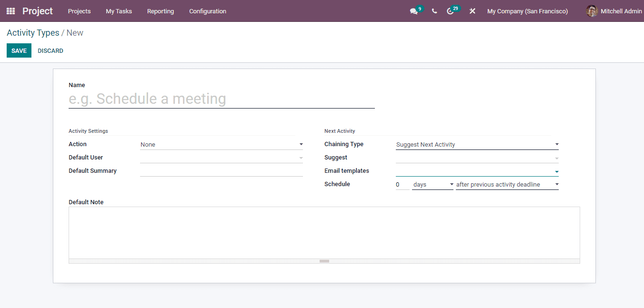Screen dimensions: 644x308
Task: Go to My Tasks
Action: tap(119, 11)
